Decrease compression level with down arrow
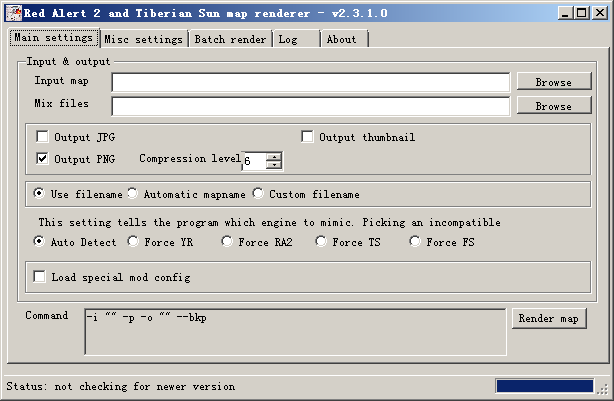Image resolution: width=614 pixels, height=401 pixels. (x=274, y=165)
